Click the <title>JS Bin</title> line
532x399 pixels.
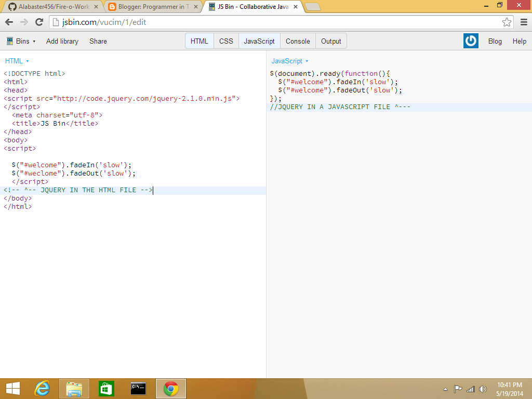[x=55, y=124]
